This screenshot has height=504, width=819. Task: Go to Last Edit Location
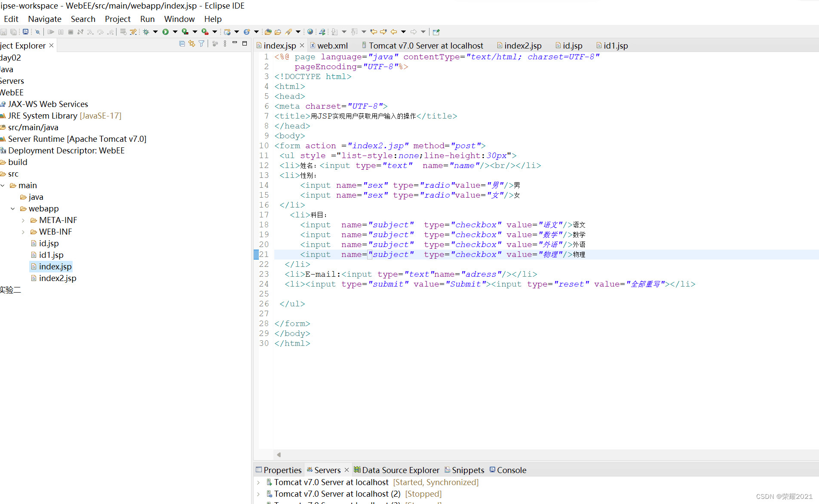click(374, 32)
